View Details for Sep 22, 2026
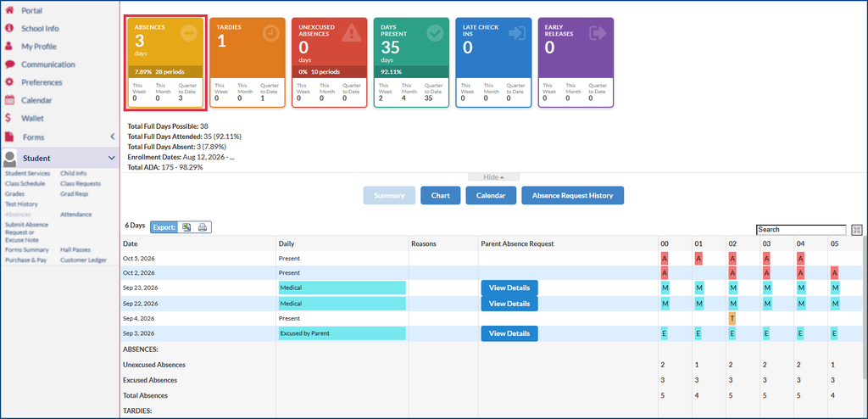Image resolution: width=868 pixels, height=419 pixels. (x=509, y=304)
